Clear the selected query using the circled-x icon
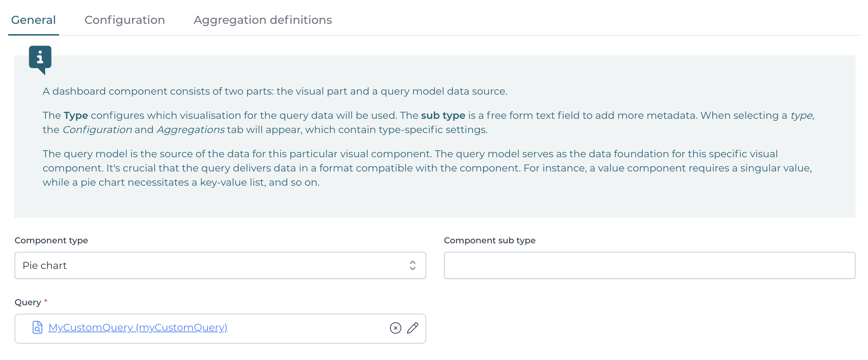Image resolution: width=868 pixels, height=360 pixels. pos(395,328)
